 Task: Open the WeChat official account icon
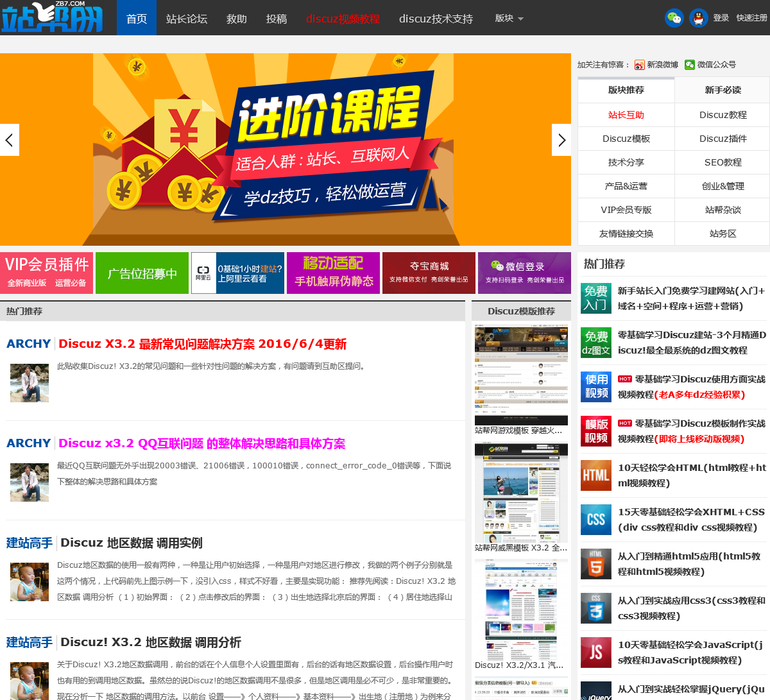coord(690,65)
